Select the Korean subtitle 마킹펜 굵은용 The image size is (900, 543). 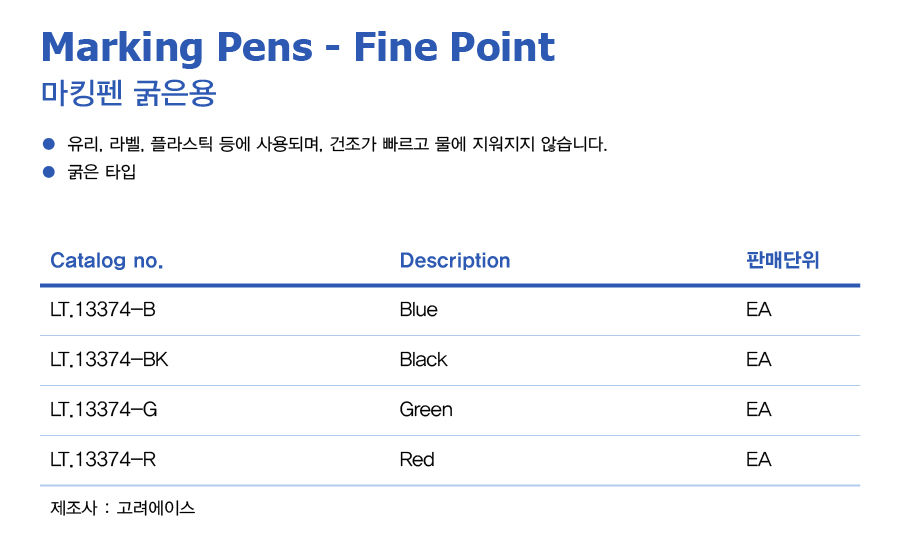click(x=129, y=94)
